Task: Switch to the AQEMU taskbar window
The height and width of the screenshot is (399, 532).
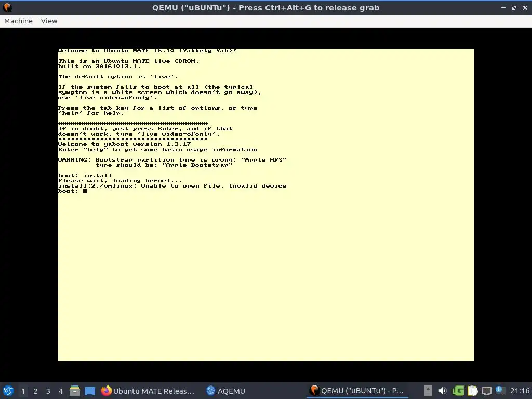Action: pyautogui.click(x=226, y=391)
